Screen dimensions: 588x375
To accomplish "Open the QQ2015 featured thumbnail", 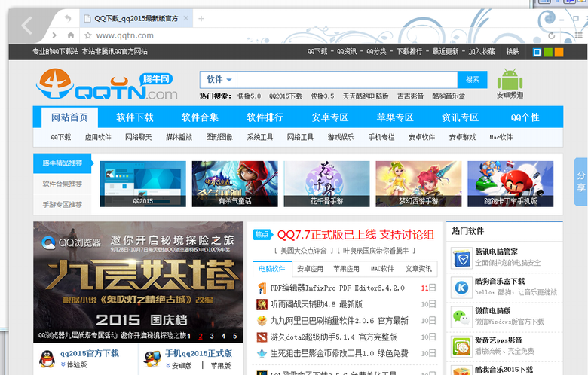I will coord(143,184).
